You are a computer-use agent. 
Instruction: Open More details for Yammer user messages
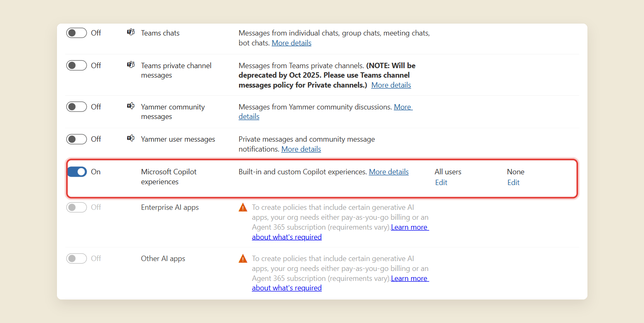pos(301,149)
